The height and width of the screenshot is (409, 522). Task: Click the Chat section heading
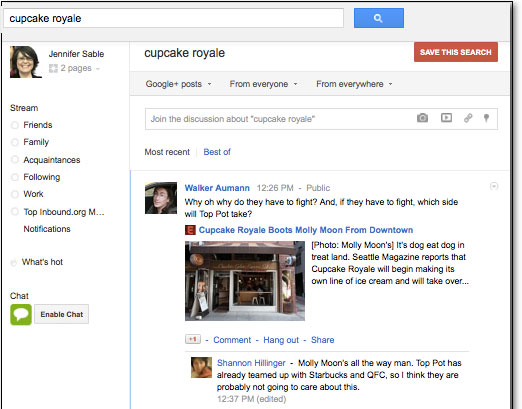19,296
